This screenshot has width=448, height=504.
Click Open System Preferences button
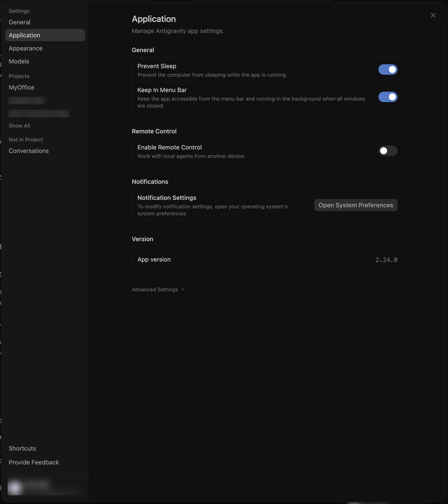click(x=356, y=205)
